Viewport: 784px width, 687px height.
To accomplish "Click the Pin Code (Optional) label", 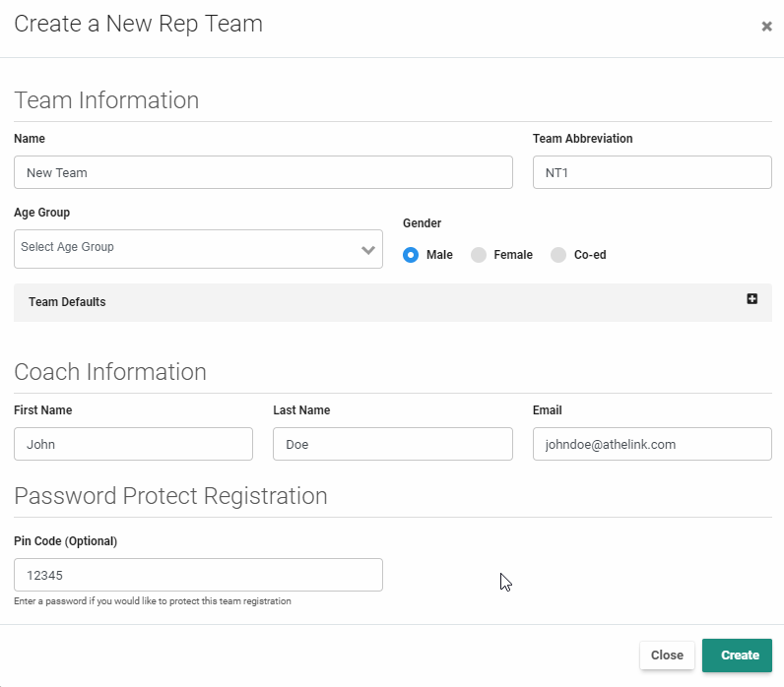I will click(65, 541).
